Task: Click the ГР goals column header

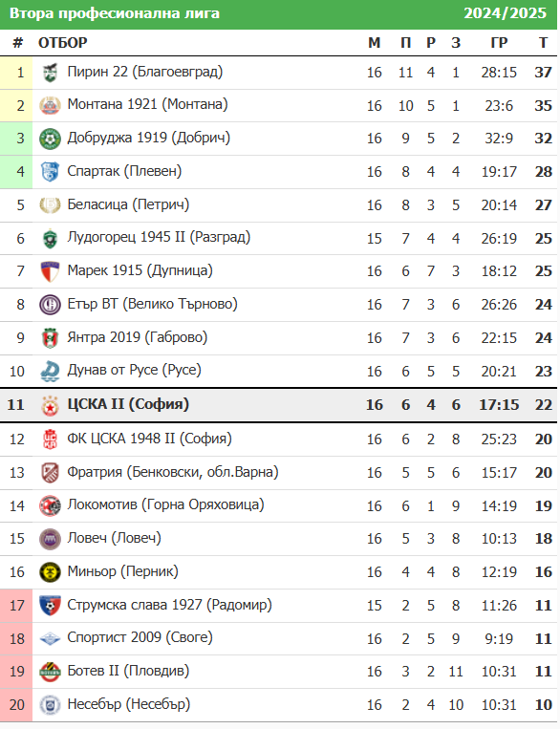Action: 499,43
